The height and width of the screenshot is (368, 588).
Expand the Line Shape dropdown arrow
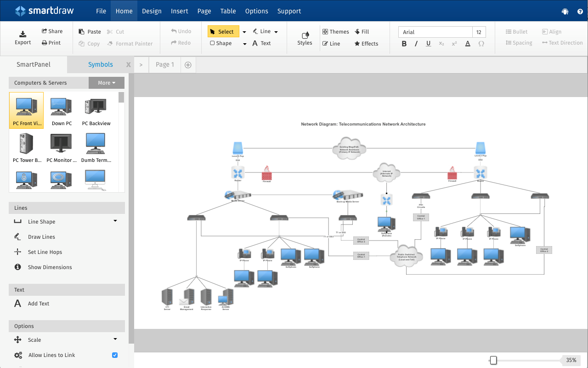pos(115,221)
